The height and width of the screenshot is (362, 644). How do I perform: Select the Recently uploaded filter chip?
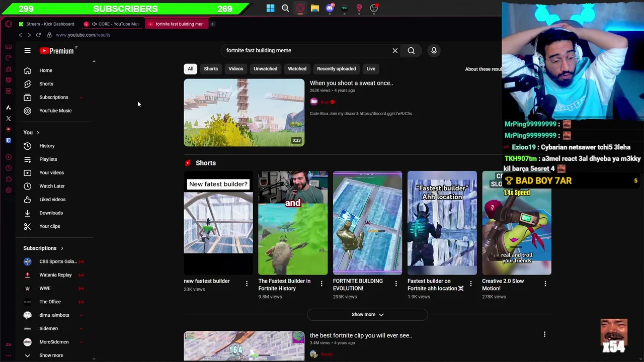[x=336, y=69]
